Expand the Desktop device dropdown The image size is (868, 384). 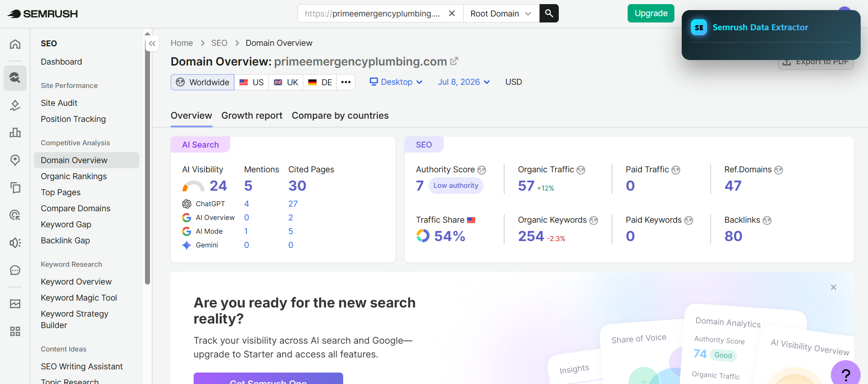(x=396, y=82)
